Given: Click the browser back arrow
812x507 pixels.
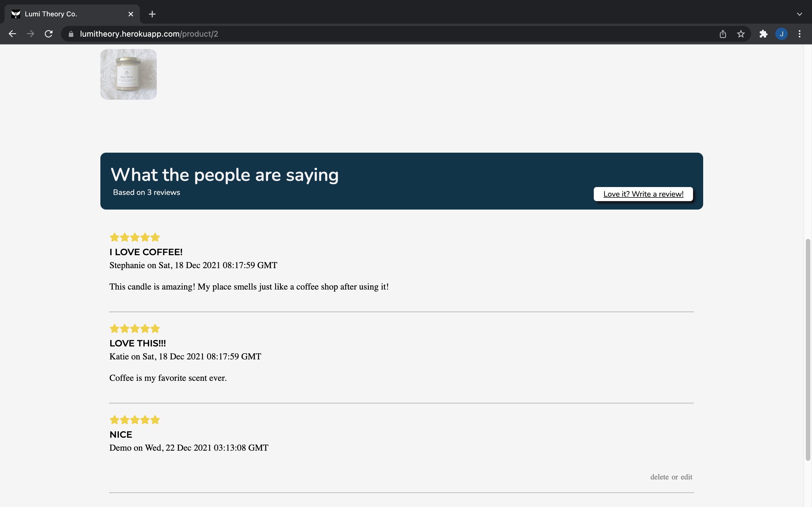Looking at the screenshot, I should coord(12,34).
